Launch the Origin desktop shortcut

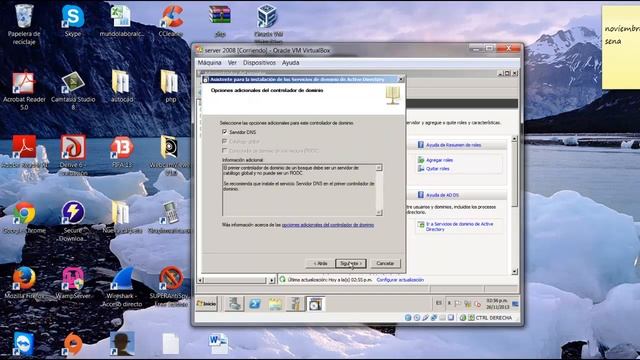[73, 344]
